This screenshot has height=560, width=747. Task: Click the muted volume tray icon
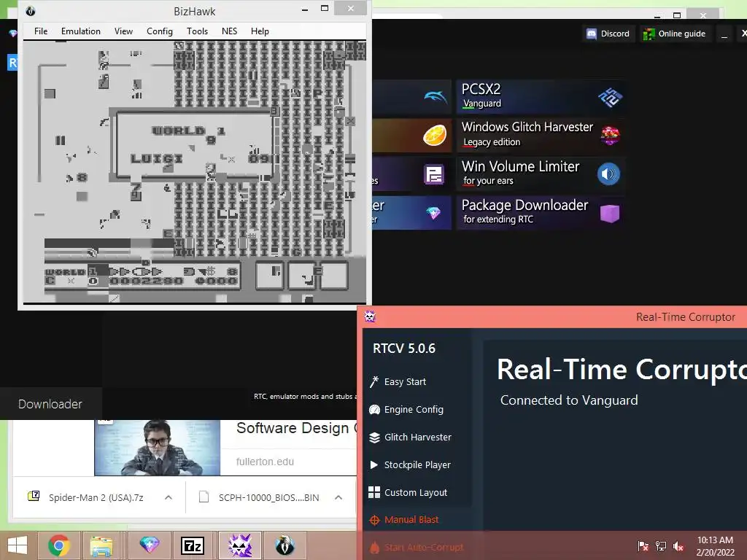678,546
